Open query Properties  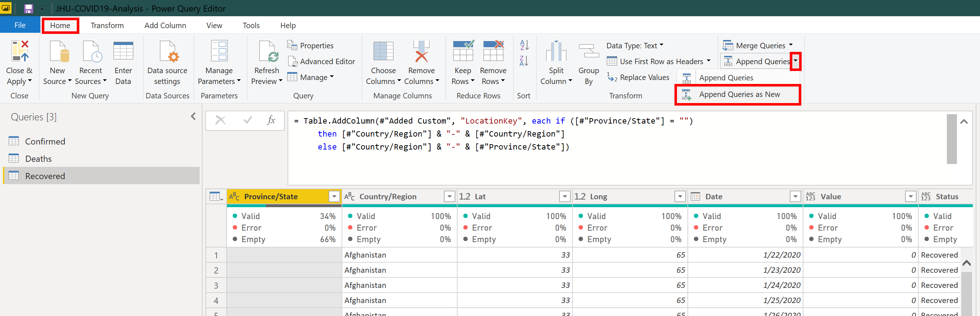point(311,46)
